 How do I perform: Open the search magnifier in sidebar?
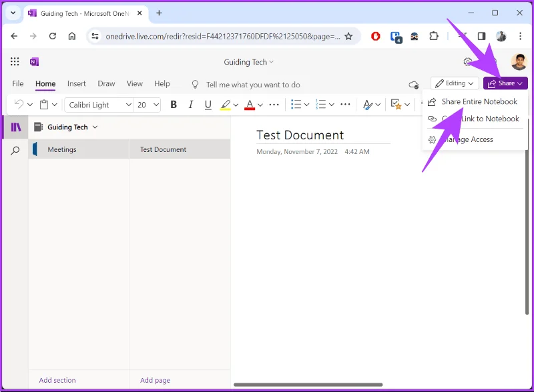point(15,151)
